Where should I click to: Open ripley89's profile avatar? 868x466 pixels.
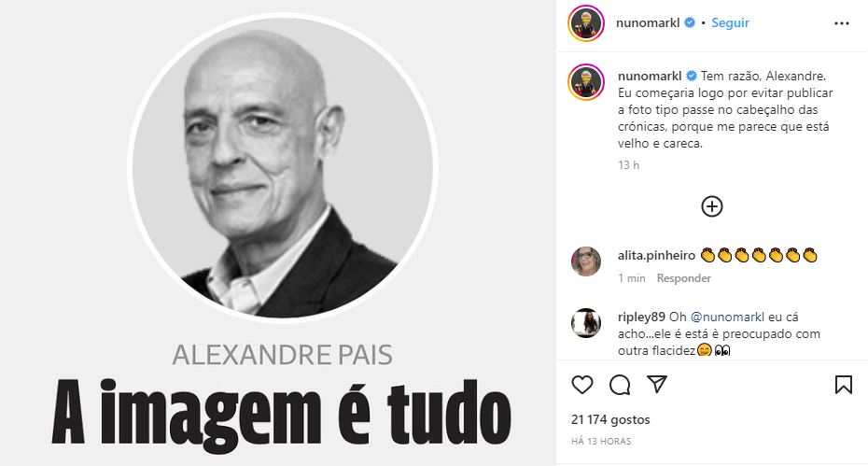(x=586, y=322)
